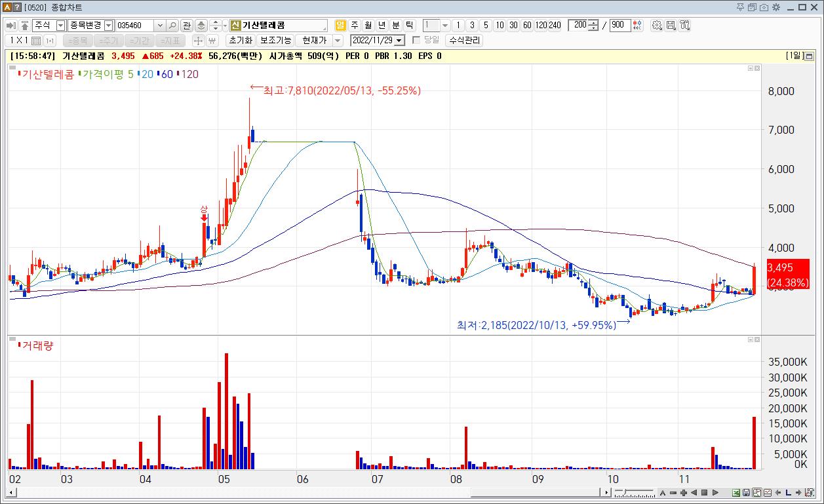Open the date 2022/11/29 dropdown
The height and width of the screenshot is (504, 824).
[399, 41]
